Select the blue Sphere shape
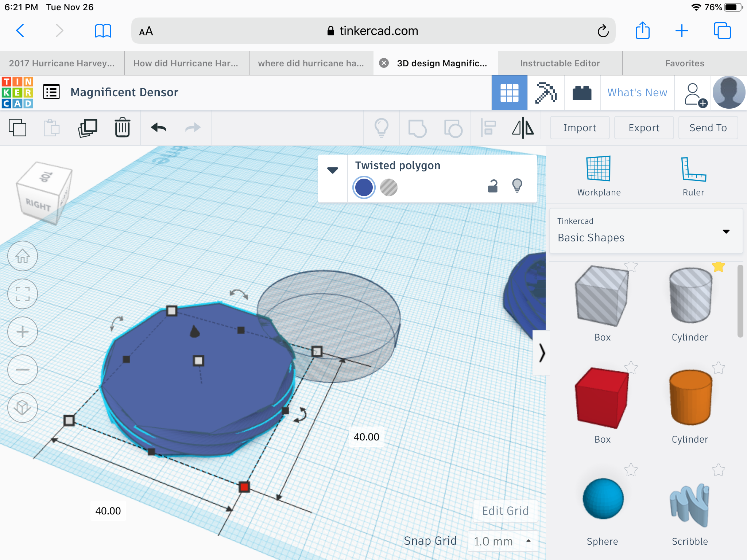The width and height of the screenshot is (747, 560). pyautogui.click(x=603, y=498)
